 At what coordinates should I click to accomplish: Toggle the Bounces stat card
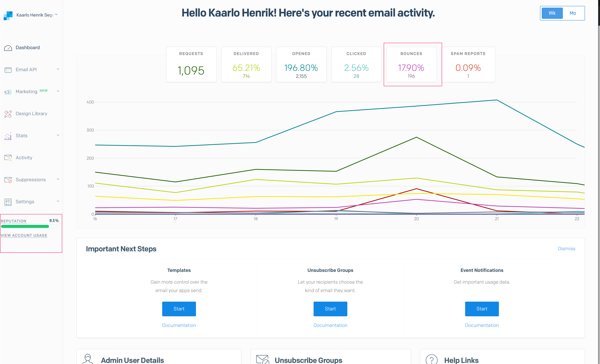(411, 65)
